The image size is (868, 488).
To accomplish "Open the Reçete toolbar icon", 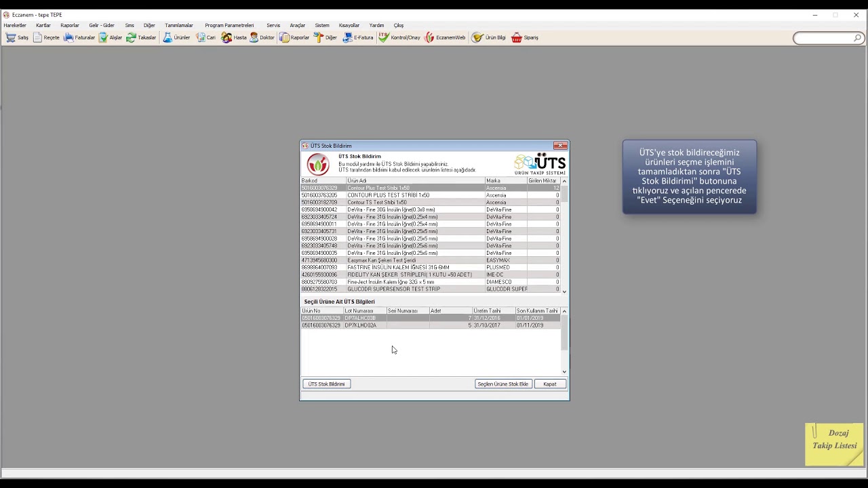I will coord(46,38).
